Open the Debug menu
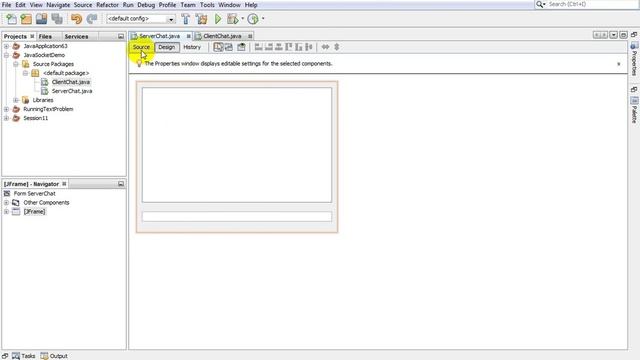 146,5
